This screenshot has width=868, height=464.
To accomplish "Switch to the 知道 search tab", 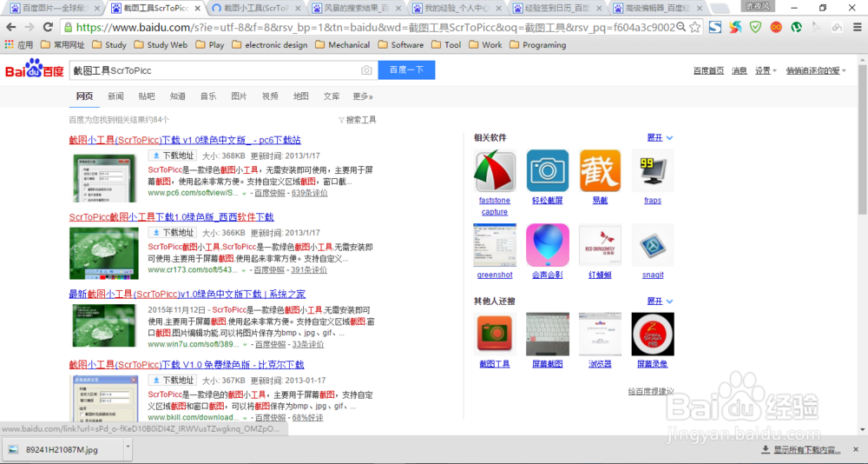I will point(178,96).
